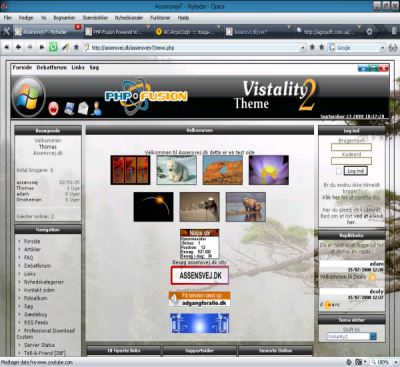Screen dimensions: 400x367
Task: Open the address bar history dropdown
Action: [x=303, y=48]
